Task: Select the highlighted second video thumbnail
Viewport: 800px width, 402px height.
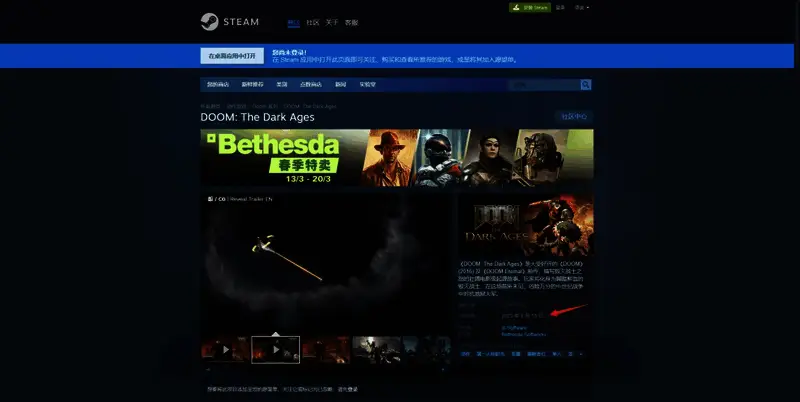Action: [275, 349]
